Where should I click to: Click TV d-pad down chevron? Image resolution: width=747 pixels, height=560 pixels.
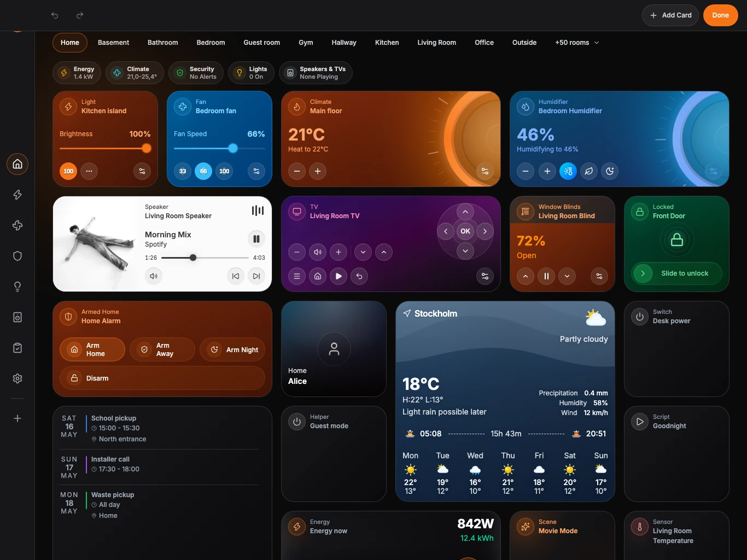pos(465,251)
